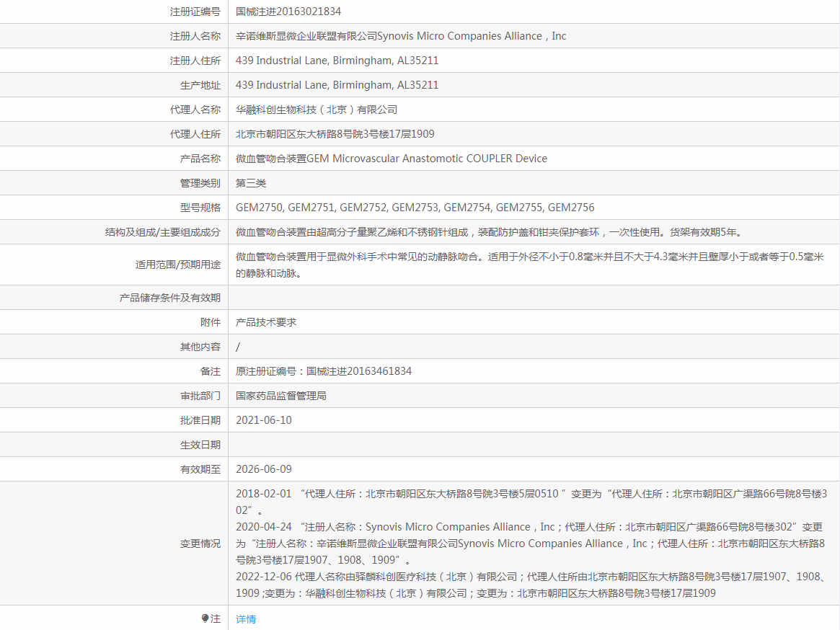The image size is (840, 630).
Task: Select the 2022-12-06 change record line
Action: click(531, 585)
